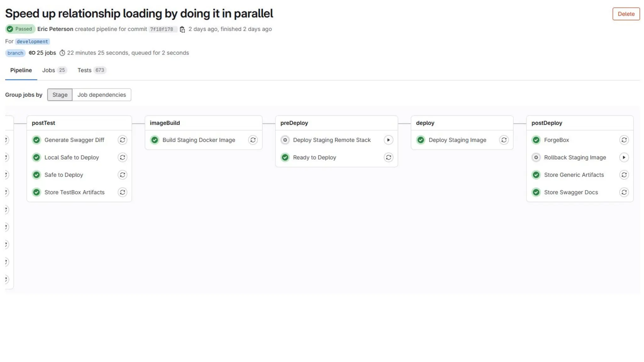
Task: Retry the Generate Swagger Diff job
Action: click(x=122, y=140)
